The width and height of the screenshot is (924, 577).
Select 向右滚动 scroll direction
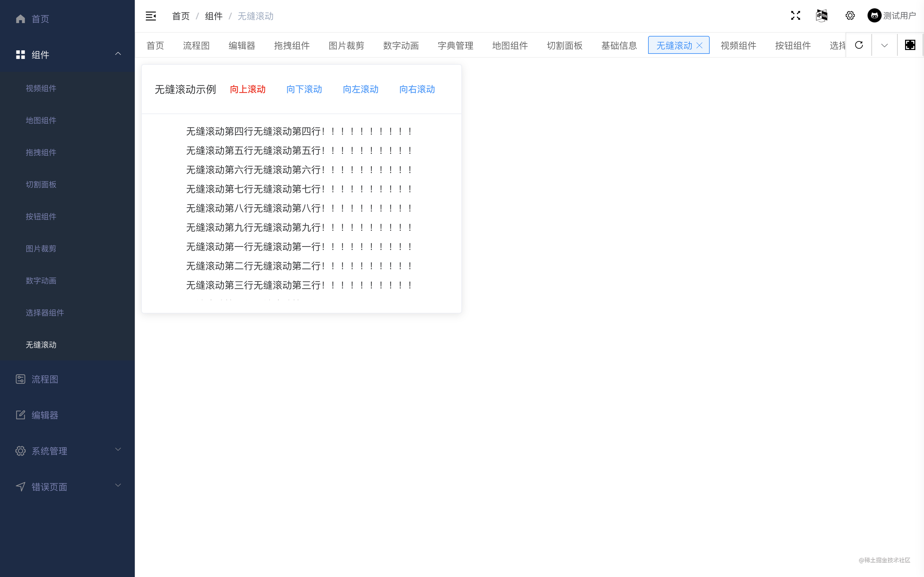click(x=417, y=89)
